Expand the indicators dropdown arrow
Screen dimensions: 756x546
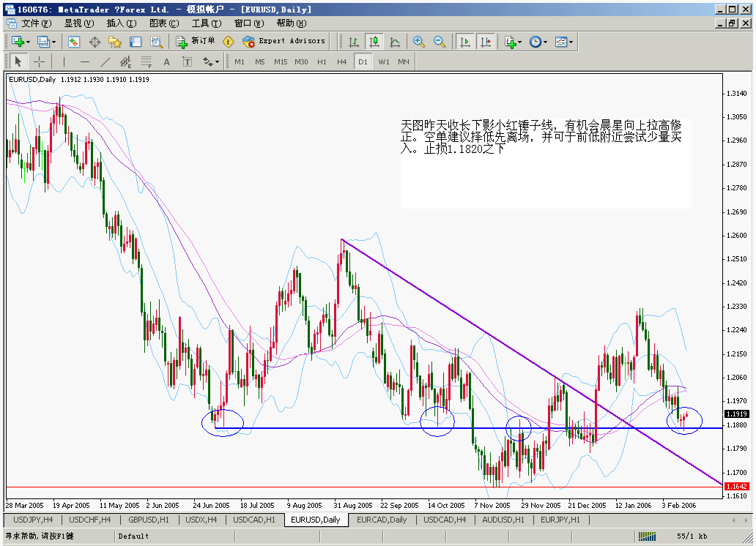click(x=520, y=42)
